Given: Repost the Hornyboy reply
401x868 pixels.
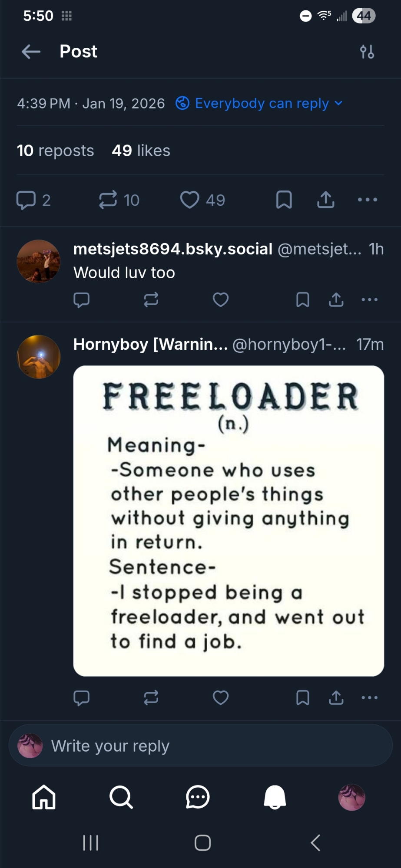Looking at the screenshot, I should 151,697.
